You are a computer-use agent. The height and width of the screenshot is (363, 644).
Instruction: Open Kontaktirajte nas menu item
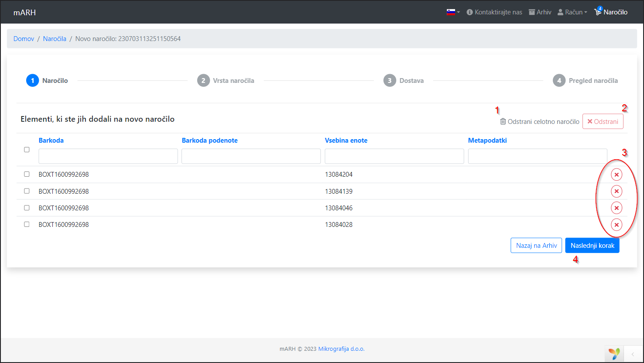(x=494, y=12)
